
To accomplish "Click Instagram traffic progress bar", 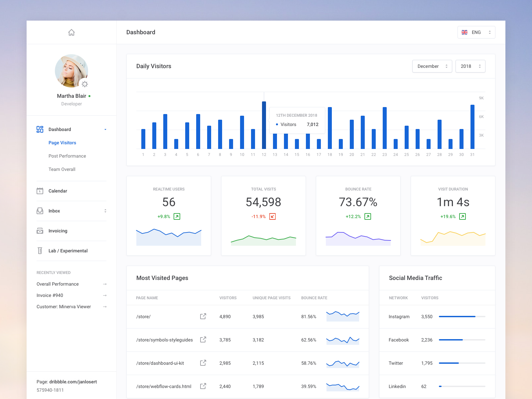I will click(462, 317).
